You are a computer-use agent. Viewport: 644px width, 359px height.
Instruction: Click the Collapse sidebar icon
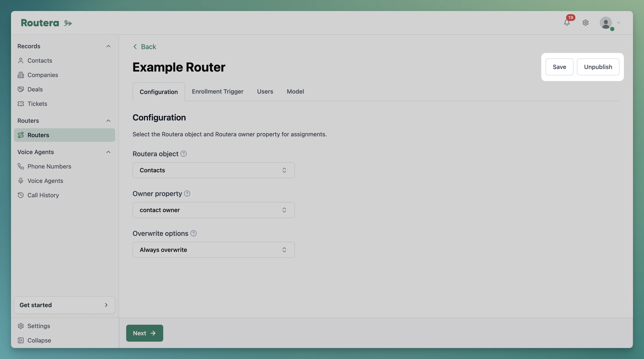[21, 341]
